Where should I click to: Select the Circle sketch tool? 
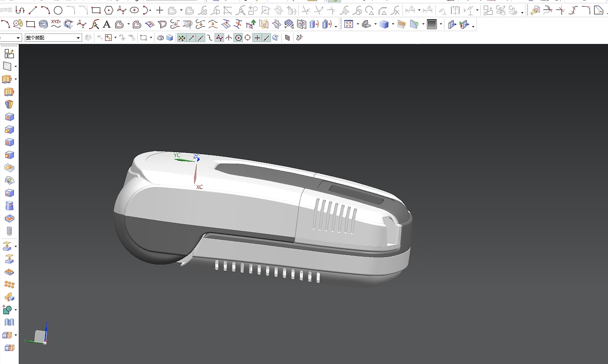point(58,10)
